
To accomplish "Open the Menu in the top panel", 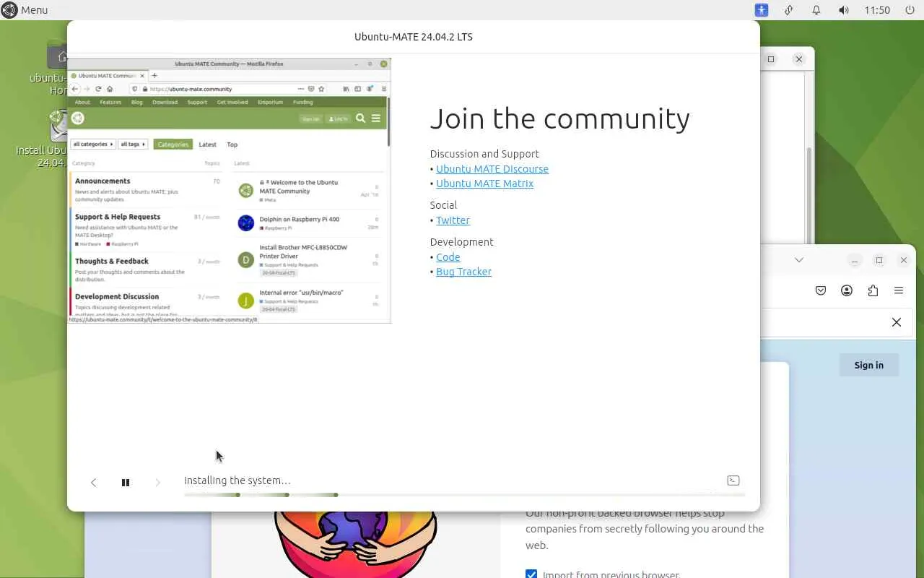I will click(25, 10).
